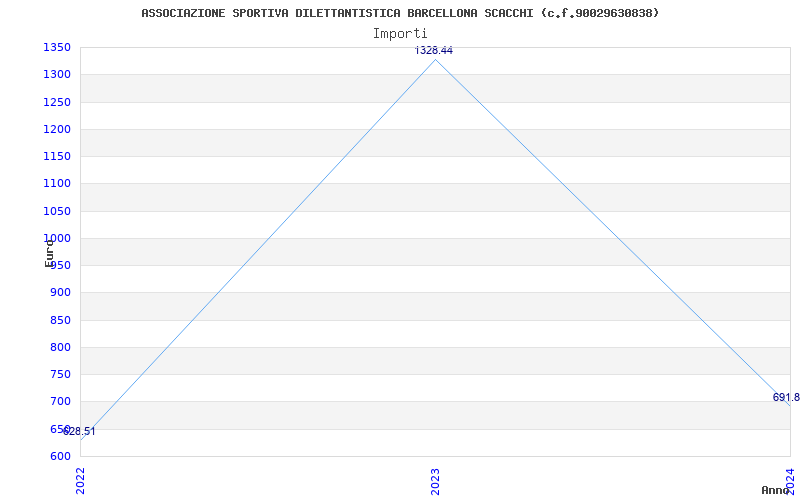Click the chart title ASSOCIAZIONE SPORTIVA DILETTANTISTICA BARCELLONA SCACCHI
The width and height of the screenshot is (800, 500).
pyautogui.click(x=400, y=13)
